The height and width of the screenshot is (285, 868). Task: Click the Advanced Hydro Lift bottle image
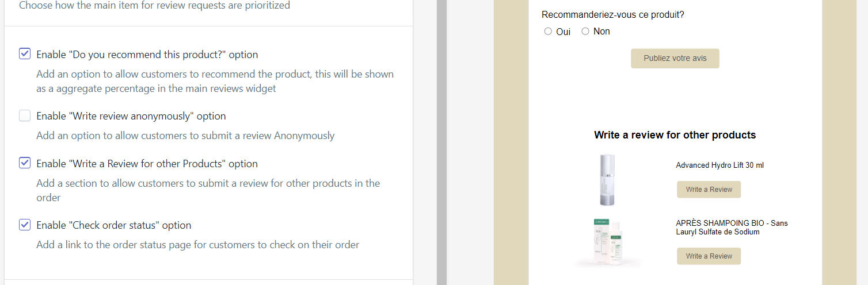coord(607,179)
